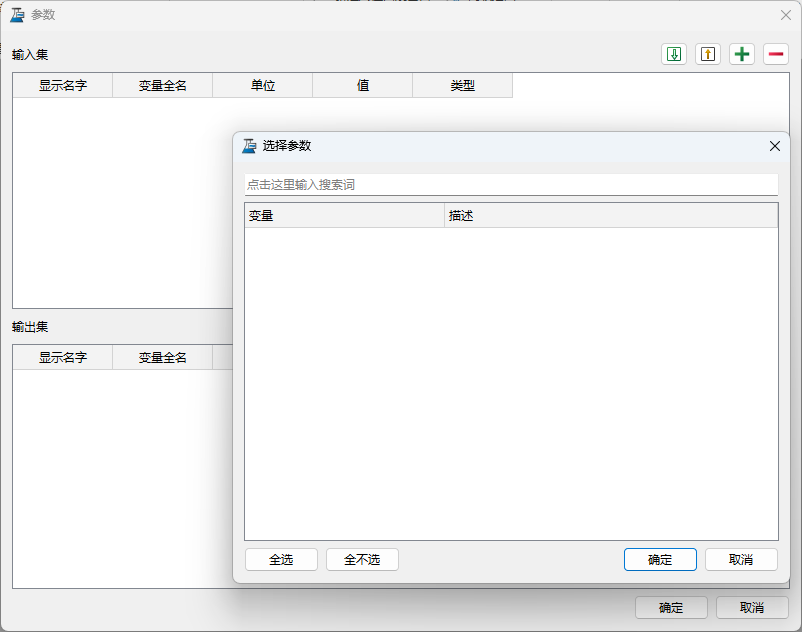The image size is (802, 632).
Task: Close the 参数 window
Action: [786, 15]
